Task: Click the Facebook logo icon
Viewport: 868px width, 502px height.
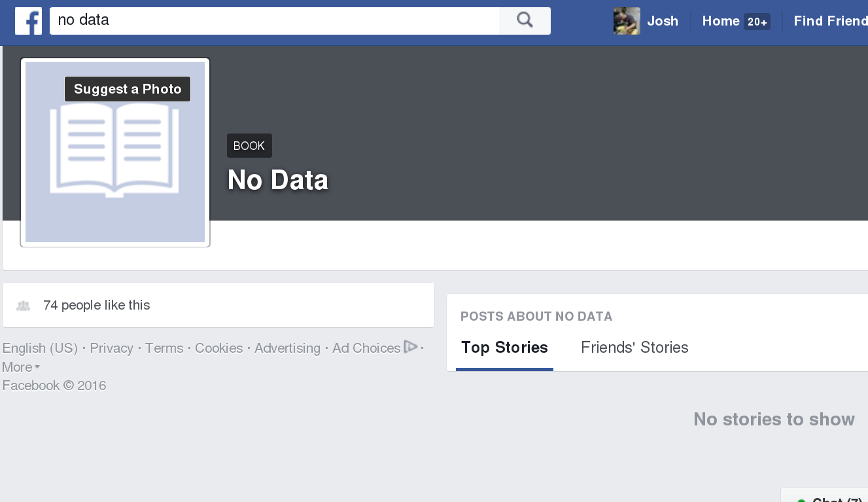Action: [28, 21]
